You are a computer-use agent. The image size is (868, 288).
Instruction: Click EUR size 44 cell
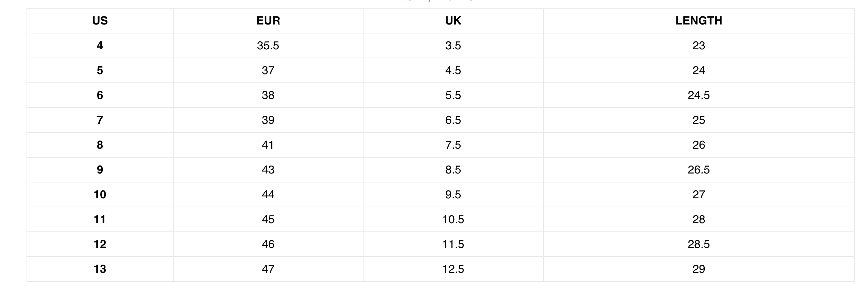point(268,195)
